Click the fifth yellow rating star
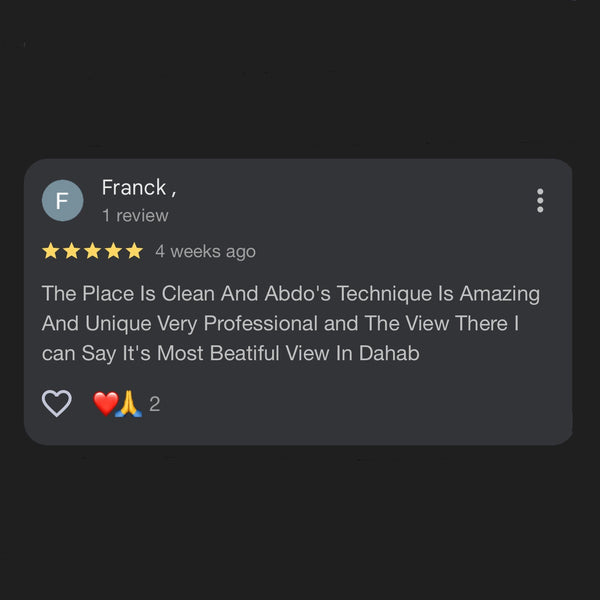 point(135,252)
